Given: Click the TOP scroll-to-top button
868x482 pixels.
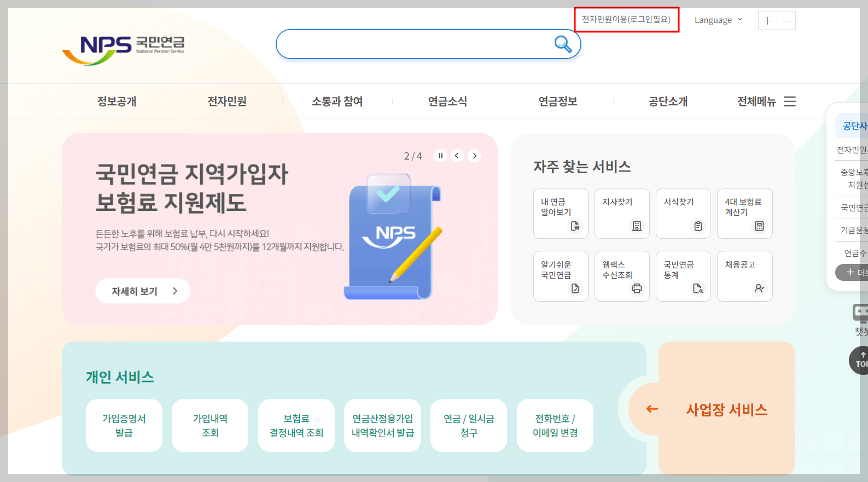Looking at the screenshot, I should (860, 360).
